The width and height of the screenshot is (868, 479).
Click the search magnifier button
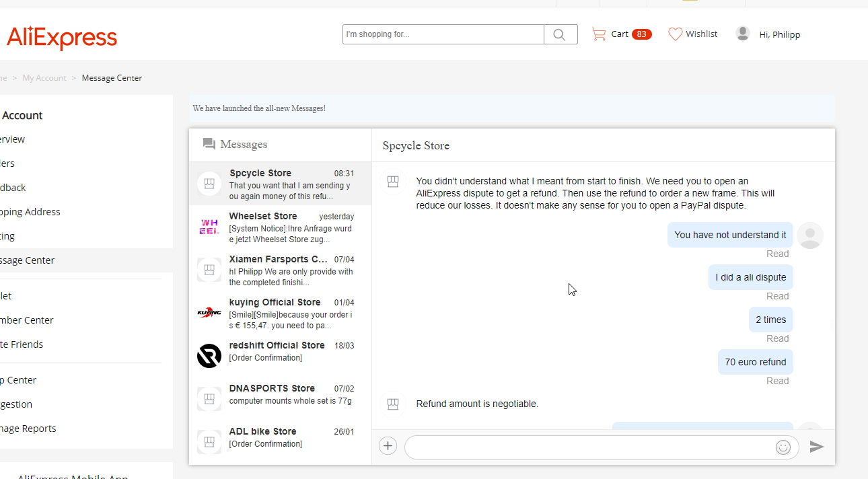coord(560,34)
